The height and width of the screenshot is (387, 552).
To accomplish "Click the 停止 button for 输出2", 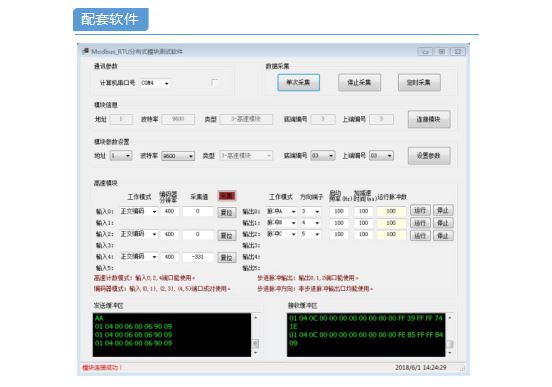I will pyautogui.click(x=443, y=236).
